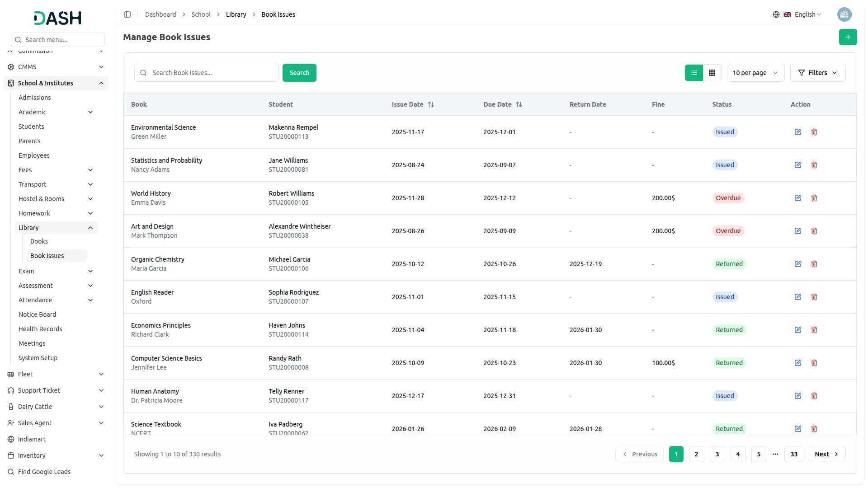868x488 pixels.
Task: Delete the Human Anatomy book issue
Action: (814, 396)
